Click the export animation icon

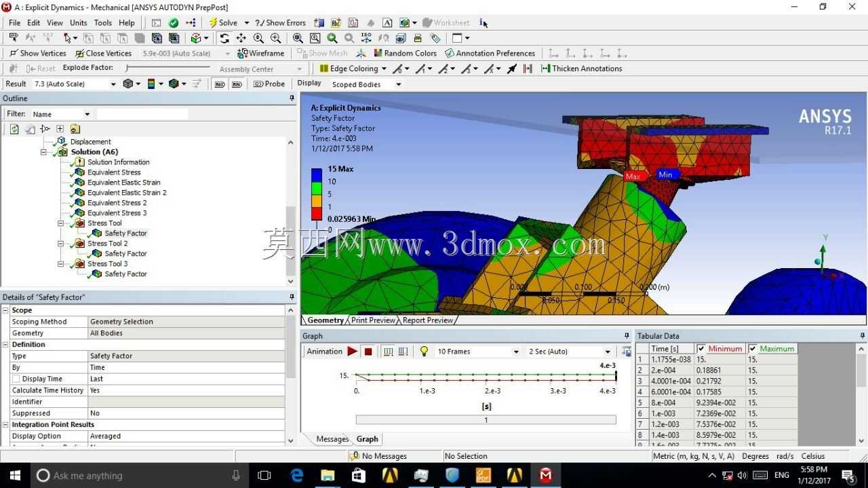[626, 352]
